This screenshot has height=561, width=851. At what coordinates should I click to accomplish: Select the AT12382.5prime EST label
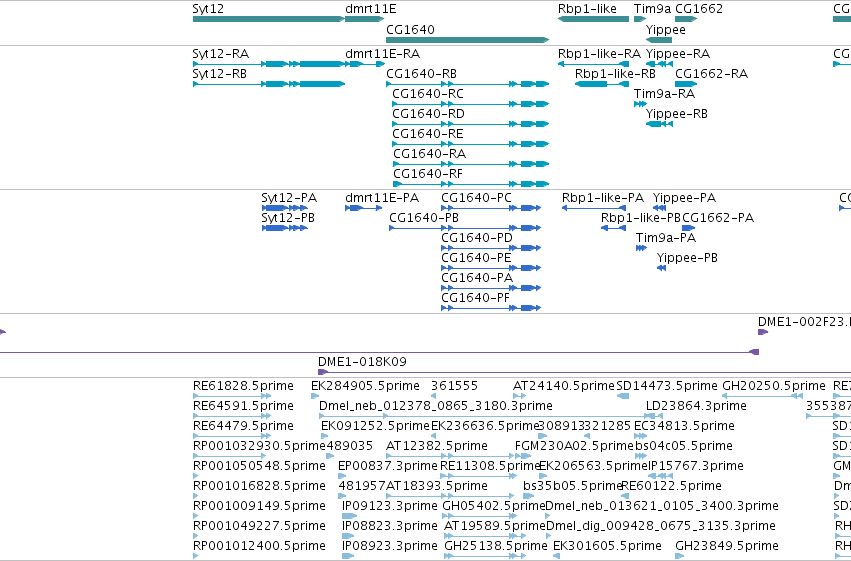click(x=437, y=447)
